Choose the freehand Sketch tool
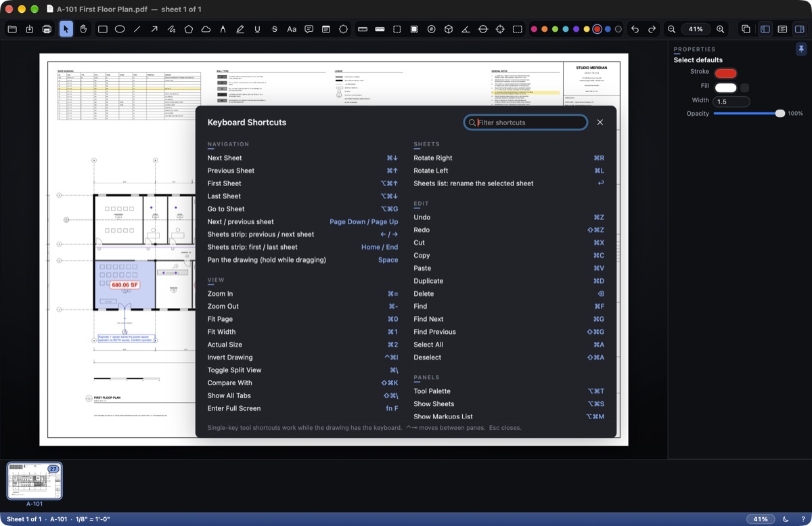The width and height of the screenshot is (812, 526). [x=172, y=29]
